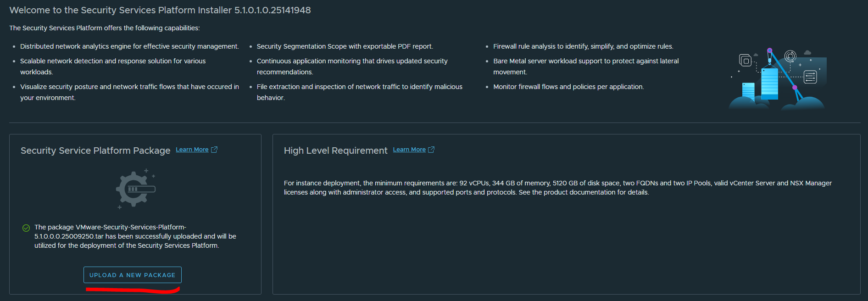Click the platform illustration graphic

coord(778,78)
